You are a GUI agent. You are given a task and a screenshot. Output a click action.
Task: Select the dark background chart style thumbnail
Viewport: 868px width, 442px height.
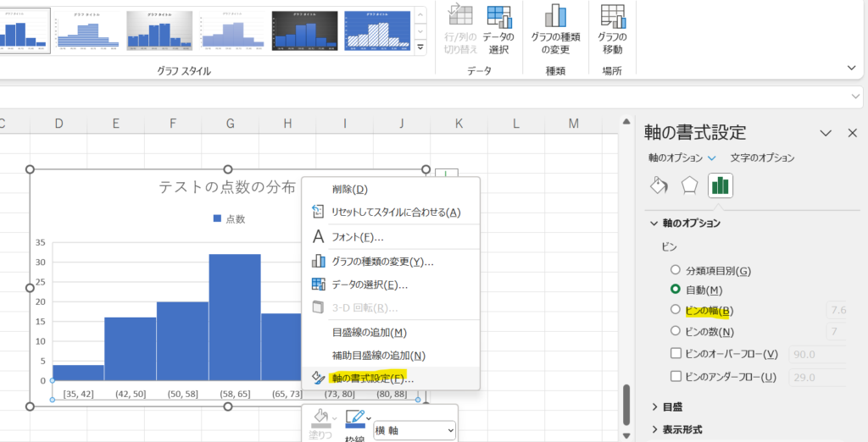tap(304, 31)
